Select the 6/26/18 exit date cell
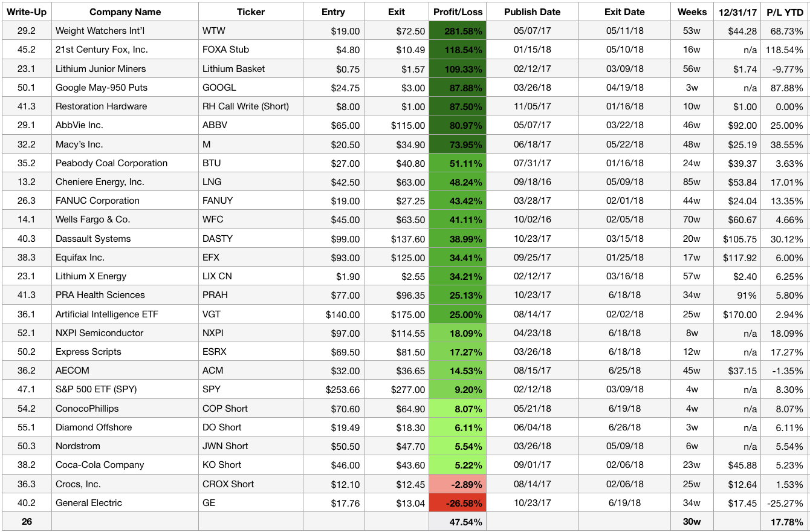The image size is (810, 532). [x=624, y=427]
